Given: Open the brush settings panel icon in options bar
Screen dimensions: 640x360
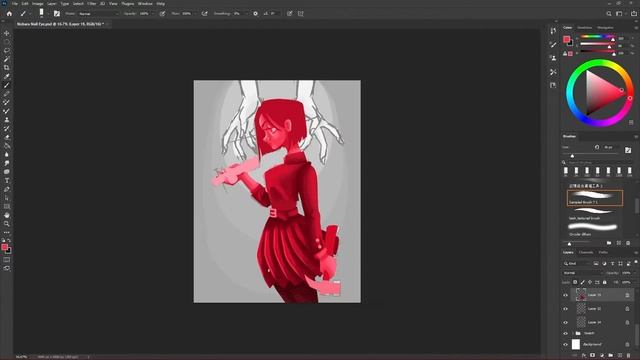Looking at the screenshot, I should click(x=57, y=13).
